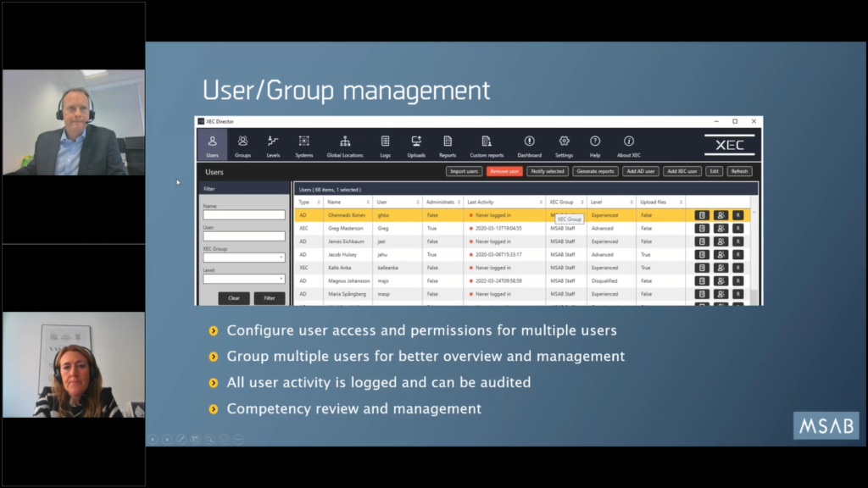This screenshot has width=868, height=488.
Task: Click the document icon in Magnus Johansson row
Action: pyautogui.click(x=702, y=281)
